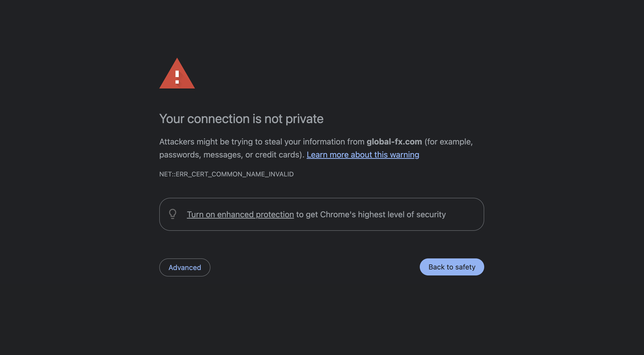Turn on enhanced protection via the link

click(240, 214)
